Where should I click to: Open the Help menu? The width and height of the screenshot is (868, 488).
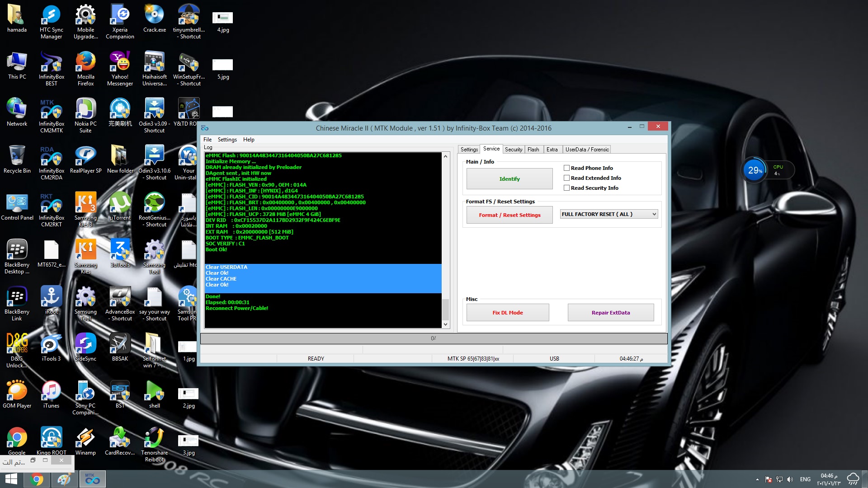(x=249, y=140)
